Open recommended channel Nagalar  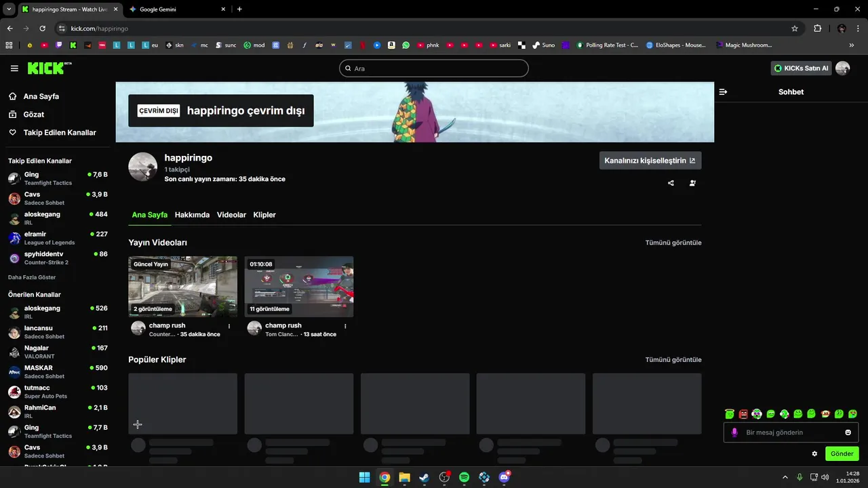click(x=58, y=352)
